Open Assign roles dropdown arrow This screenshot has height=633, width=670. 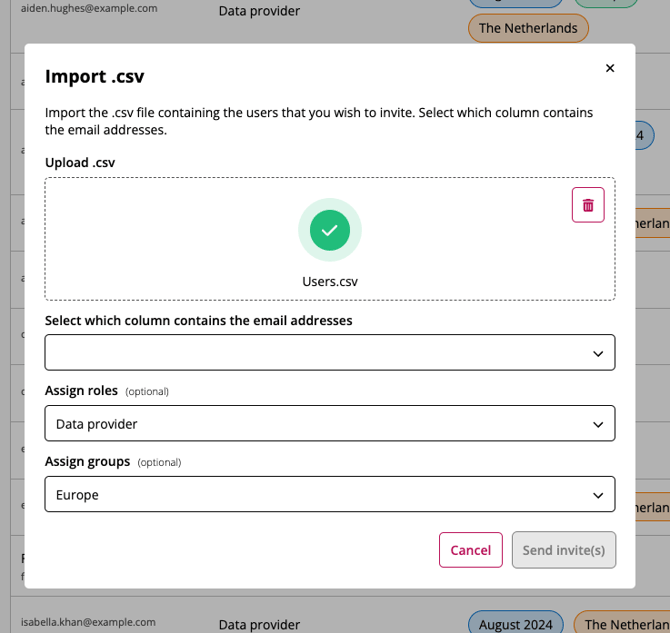coord(598,424)
